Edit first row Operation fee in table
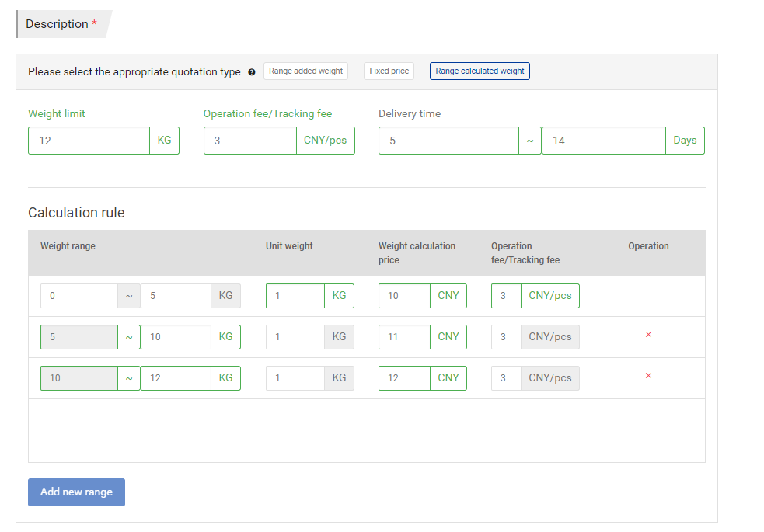This screenshot has height=532, width=764. (506, 296)
